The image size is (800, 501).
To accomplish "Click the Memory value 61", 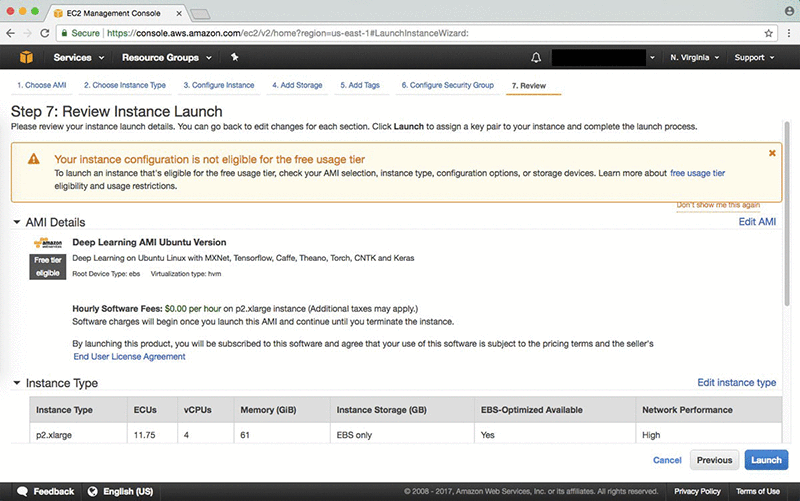I will pos(245,435).
